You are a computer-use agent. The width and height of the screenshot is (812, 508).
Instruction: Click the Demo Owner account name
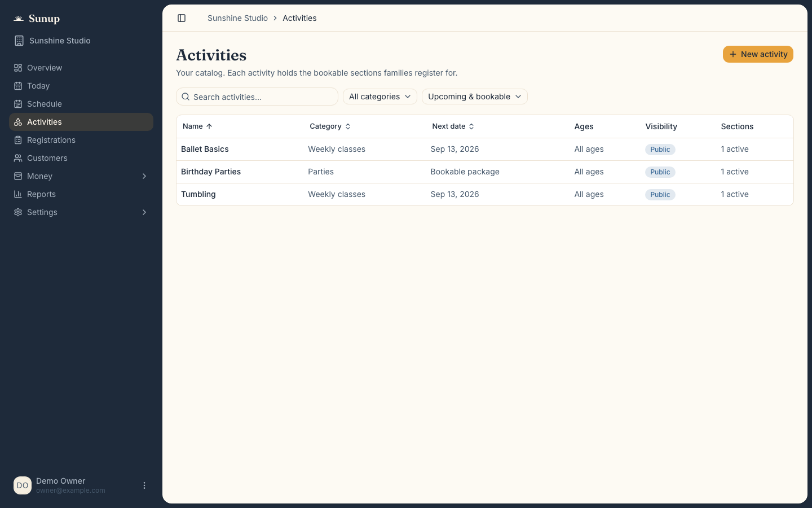61,481
